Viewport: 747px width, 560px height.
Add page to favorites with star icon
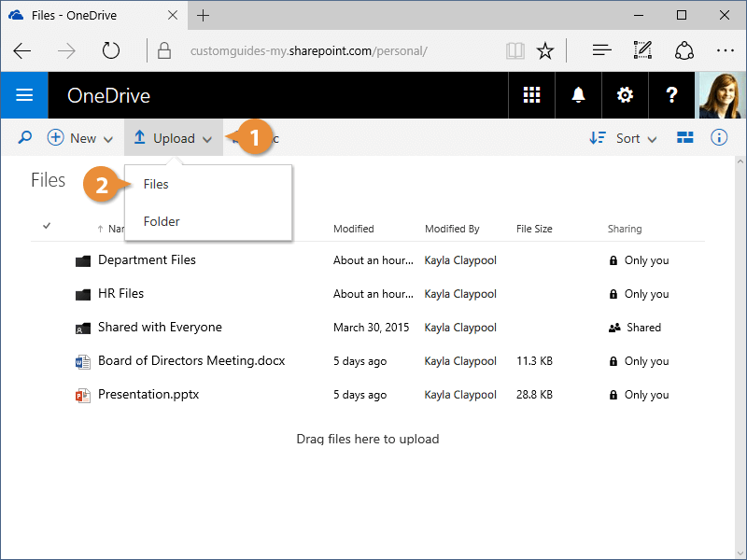545,50
